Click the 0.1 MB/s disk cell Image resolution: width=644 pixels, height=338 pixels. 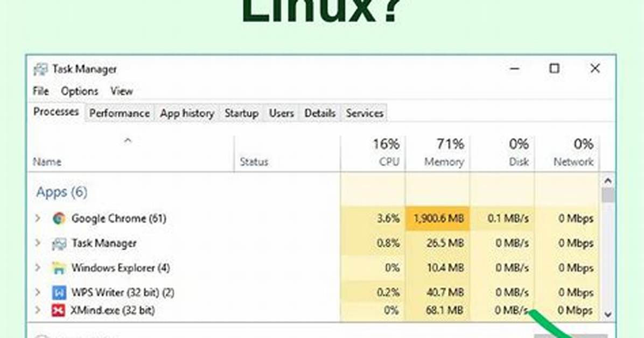click(x=502, y=219)
